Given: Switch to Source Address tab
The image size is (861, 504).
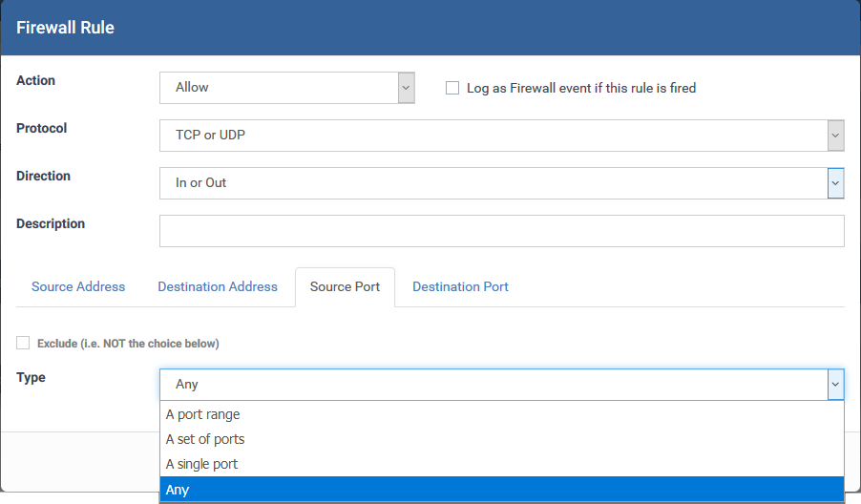Looking at the screenshot, I should pyautogui.click(x=78, y=286).
